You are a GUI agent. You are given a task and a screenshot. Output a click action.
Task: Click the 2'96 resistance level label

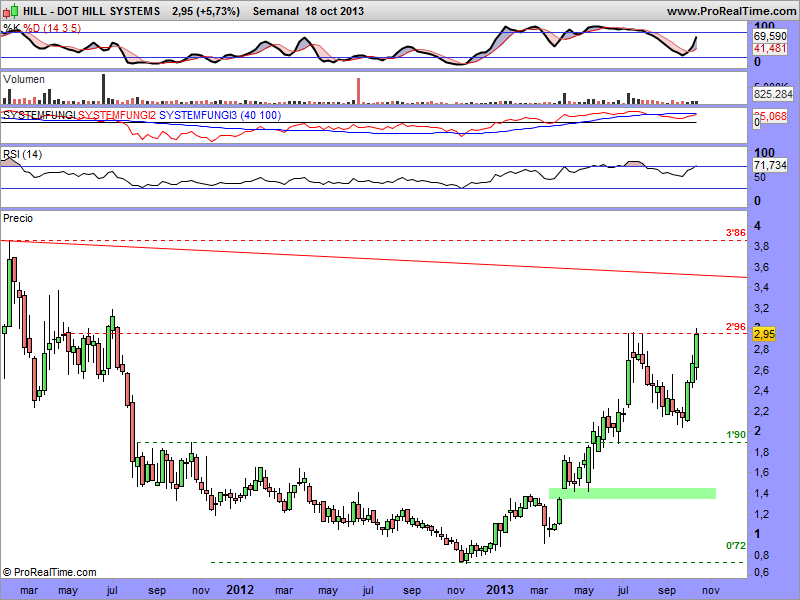pos(736,327)
